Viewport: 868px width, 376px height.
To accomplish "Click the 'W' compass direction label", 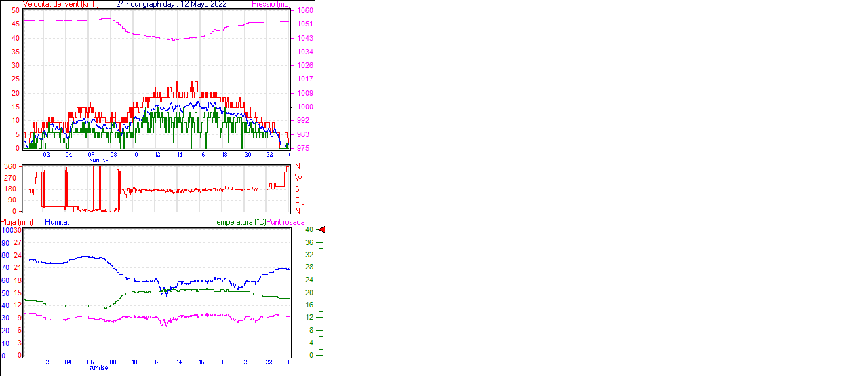I will coord(298,178).
